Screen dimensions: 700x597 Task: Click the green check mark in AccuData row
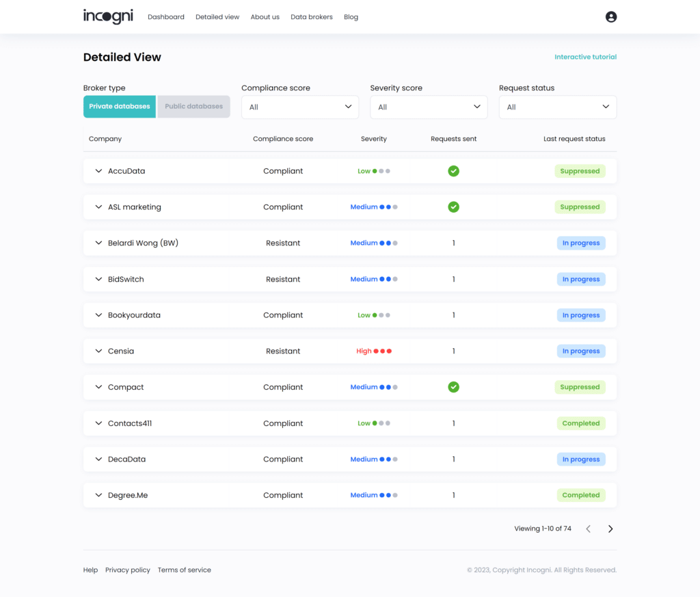[x=453, y=171]
